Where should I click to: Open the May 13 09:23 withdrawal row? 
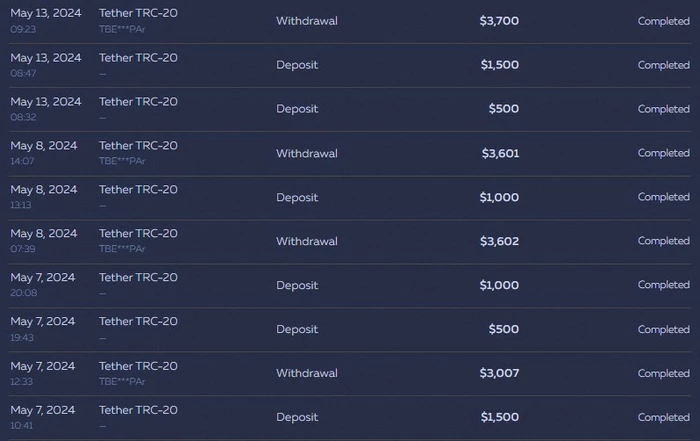(x=350, y=21)
